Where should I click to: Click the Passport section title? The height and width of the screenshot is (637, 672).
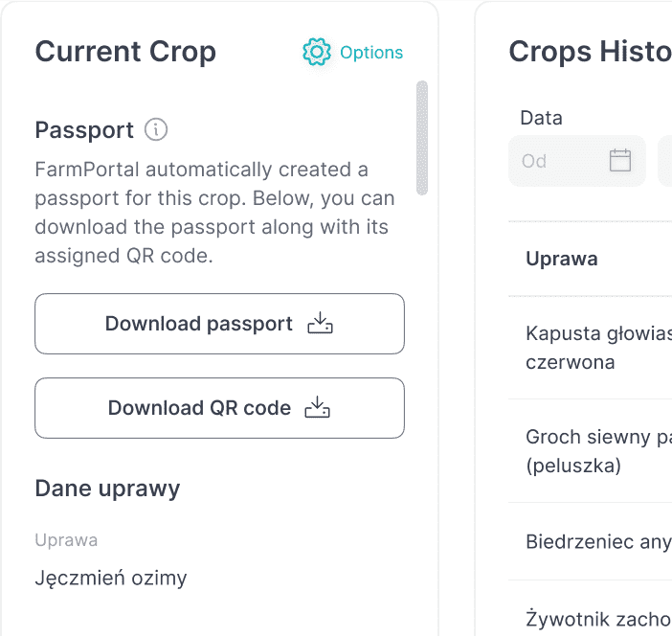(x=84, y=129)
